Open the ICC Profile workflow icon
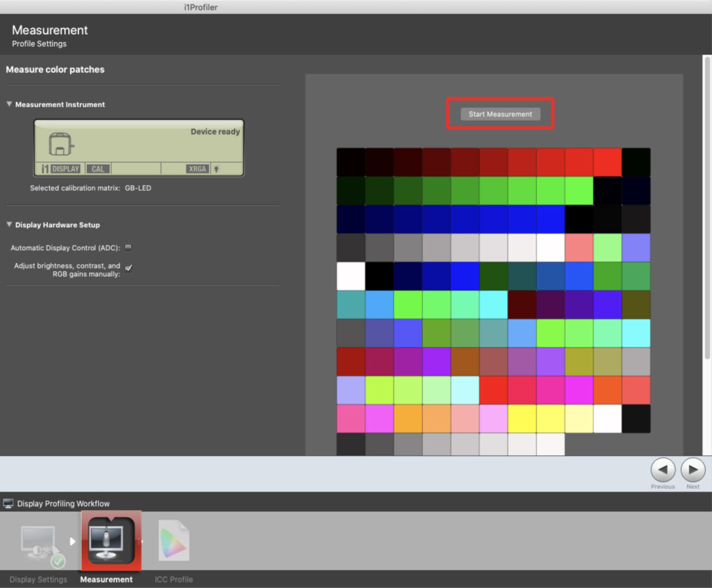 pos(174,541)
